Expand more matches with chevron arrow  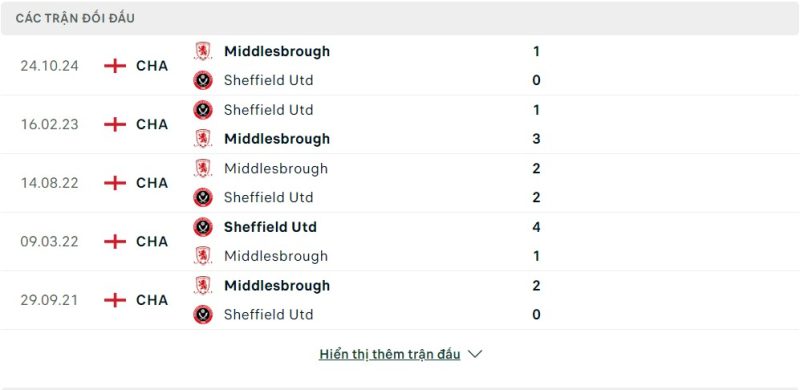pyautogui.click(x=475, y=354)
